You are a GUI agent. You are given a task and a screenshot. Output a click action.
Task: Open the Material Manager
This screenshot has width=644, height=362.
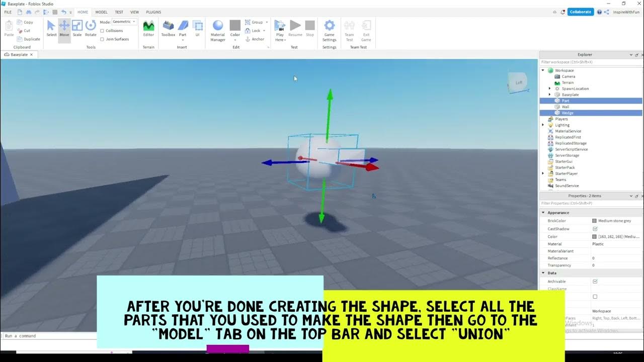pyautogui.click(x=218, y=31)
